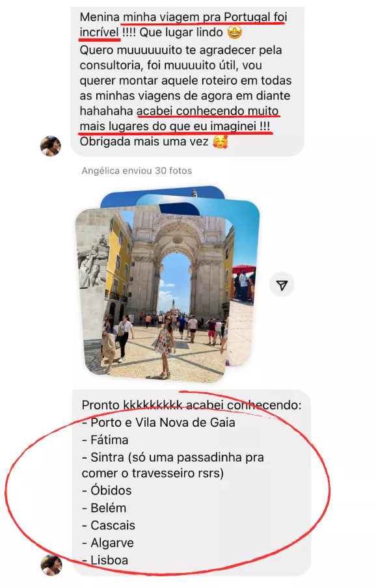Click the 'Quero muuuuuuito te agradecer' text
Viewport: 376px width, 588px height.
click(181, 50)
